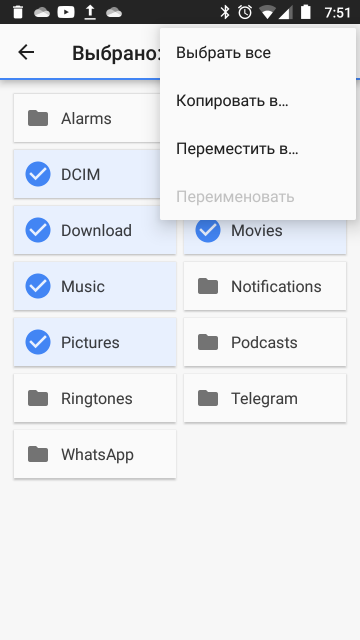Tap the back arrow in the header
The image size is (360, 640).
tap(26, 52)
